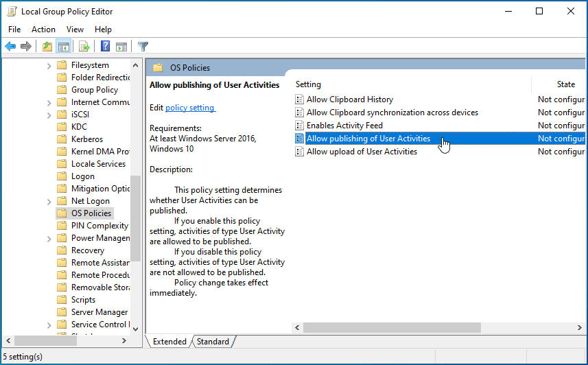Click the Back arrow in toolbar

(10, 47)
